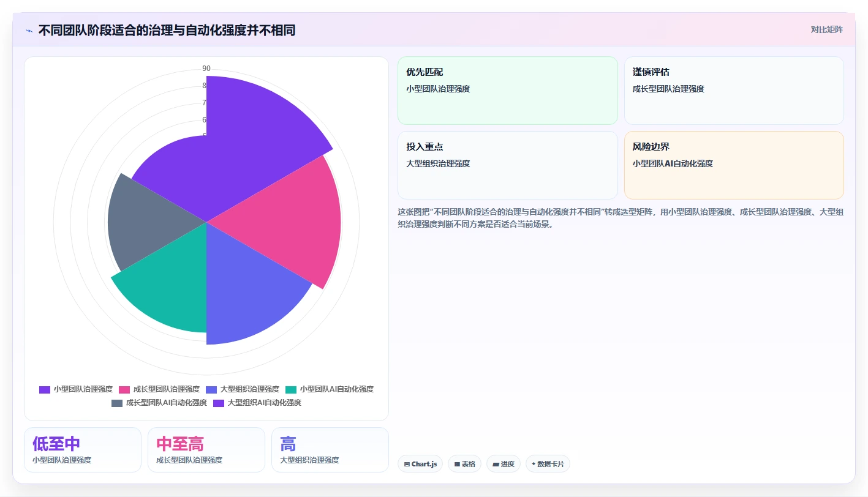Click the Chart.js tag chip
Image resolution: width=868 pixels, height=497 pixels.
pos(420,464)
